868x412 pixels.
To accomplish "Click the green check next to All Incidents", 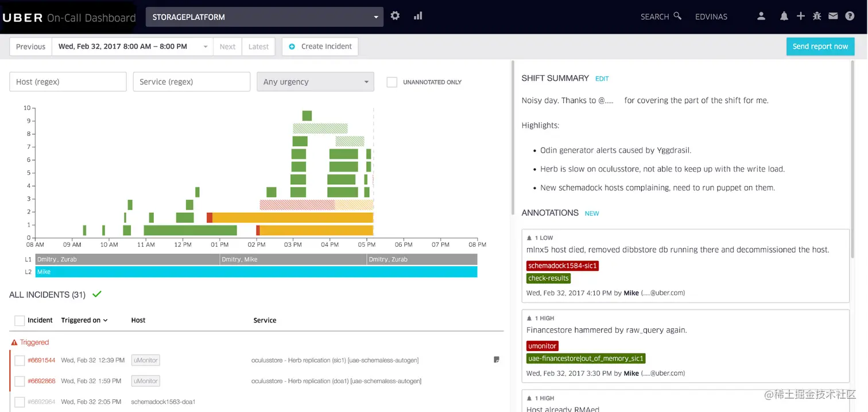I will pos(97,294).
